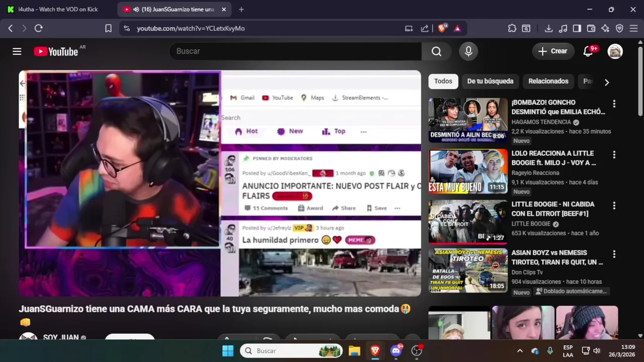
Task: Click the Crear button
Action: [552, 51]
